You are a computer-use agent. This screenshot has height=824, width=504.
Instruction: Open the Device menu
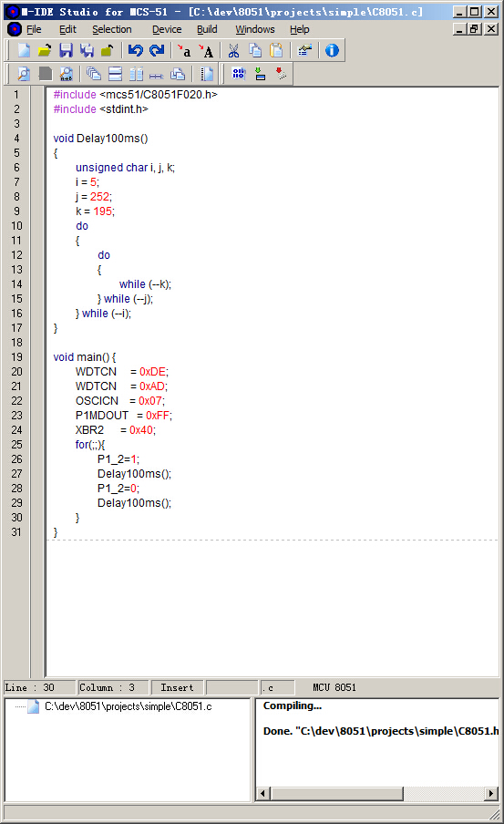(167, 29)
